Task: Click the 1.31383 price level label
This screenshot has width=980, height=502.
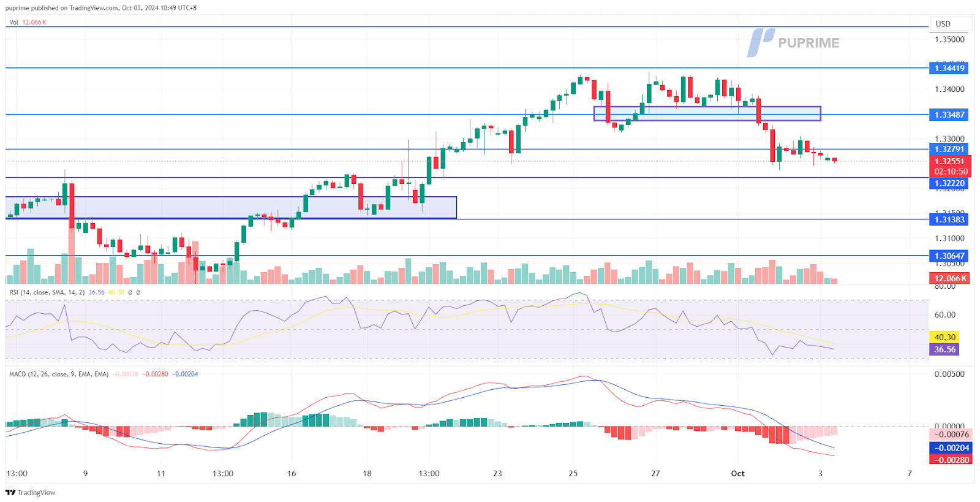Action: pyautogui.click(x=949, y=219)
